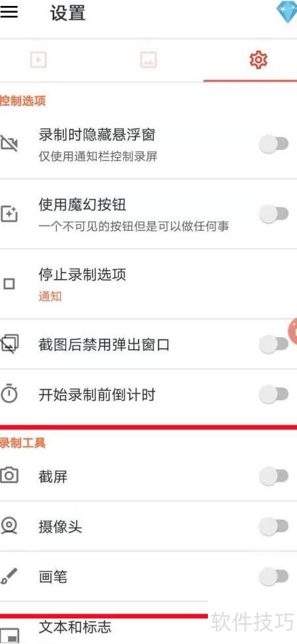This screenshot has height=644, width=297.
Task: Switch to the videos tab
Action: (38, 60)
